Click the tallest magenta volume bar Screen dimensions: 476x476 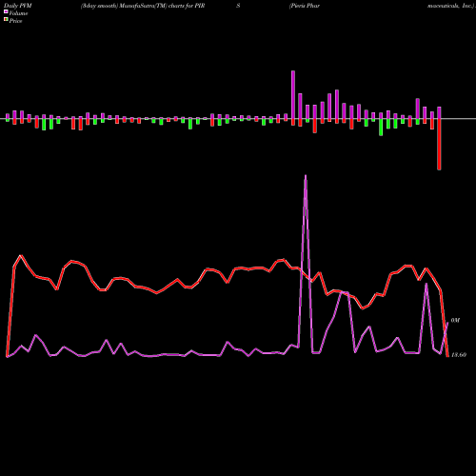point(293,94)
